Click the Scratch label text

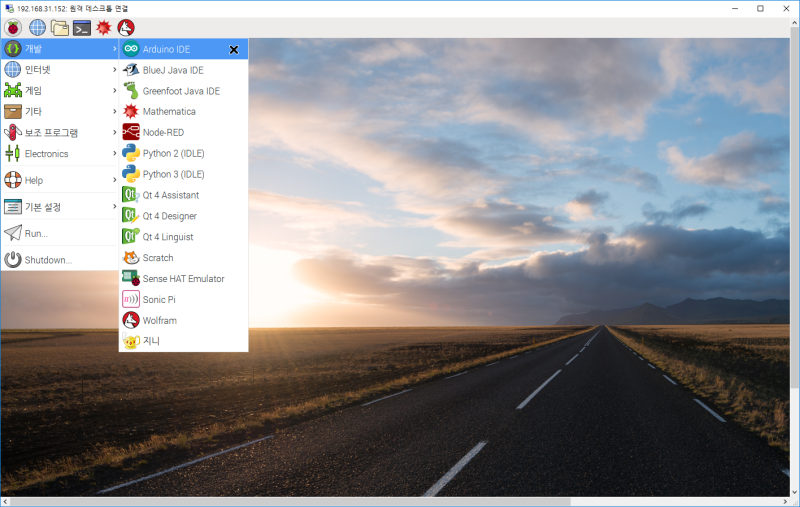(x=158, y=258)
